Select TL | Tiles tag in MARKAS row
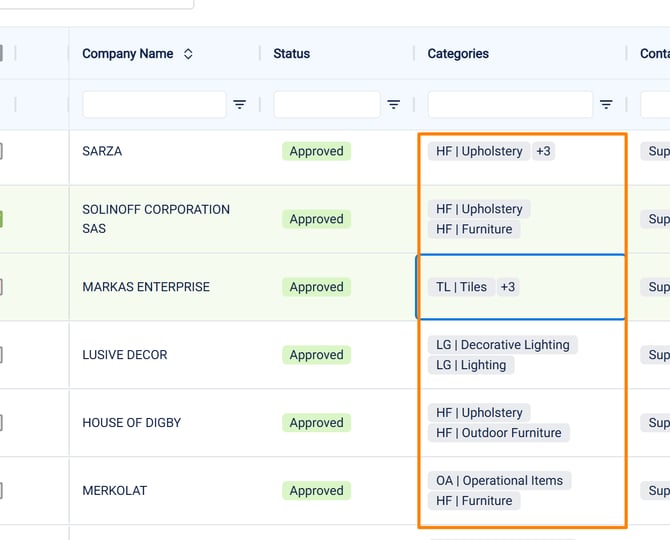 (x=461, y=287)
